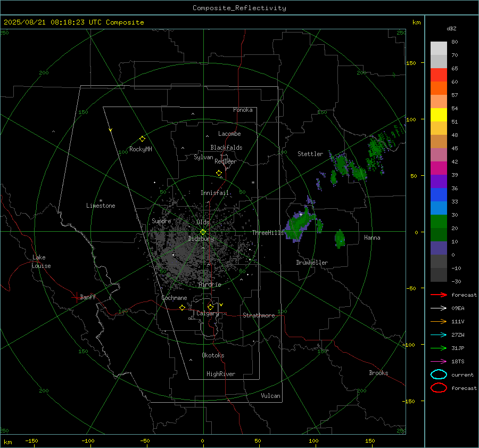Select the orange 60-57 dBZ swatch

click(439, 88)
